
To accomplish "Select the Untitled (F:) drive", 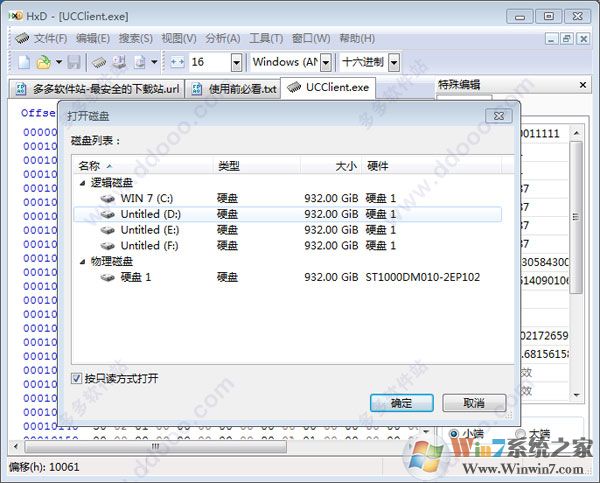I will [287, 245].
